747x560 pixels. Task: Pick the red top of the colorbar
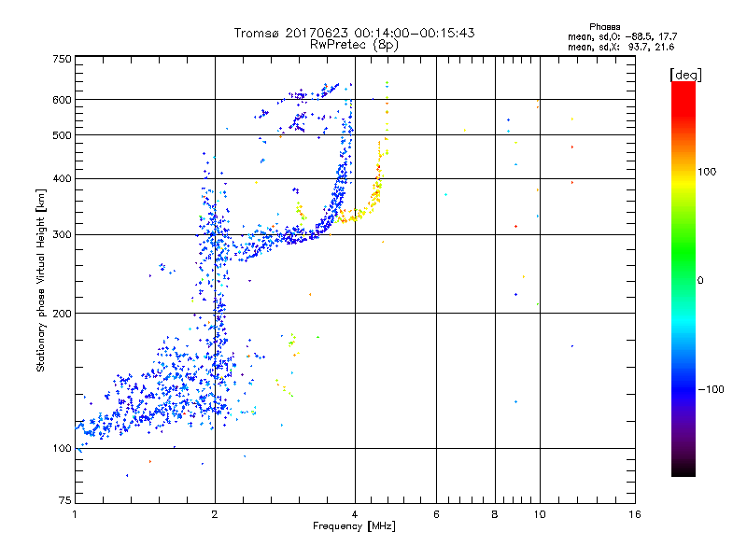coord(683,87)
